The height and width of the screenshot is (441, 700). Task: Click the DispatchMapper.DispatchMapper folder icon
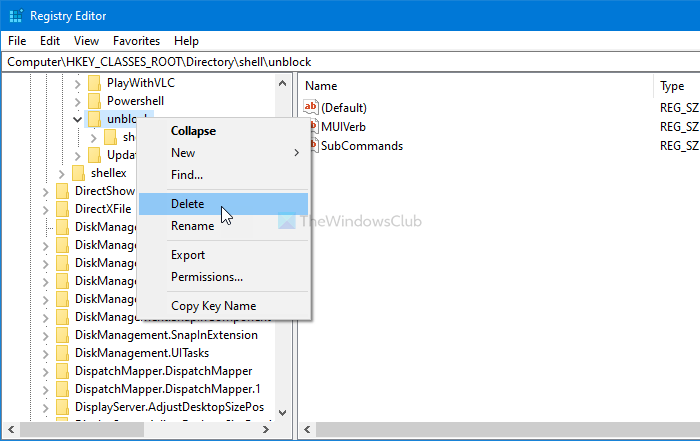(x=62, y=371)
